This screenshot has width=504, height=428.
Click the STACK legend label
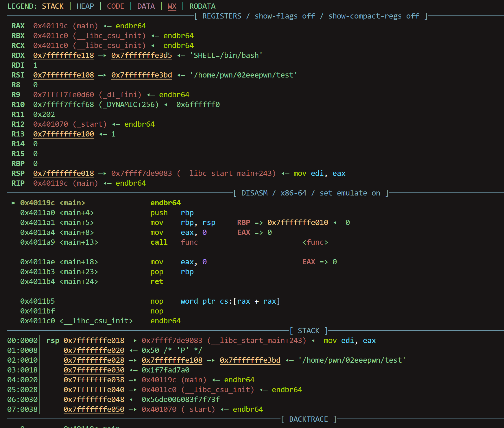53,6
